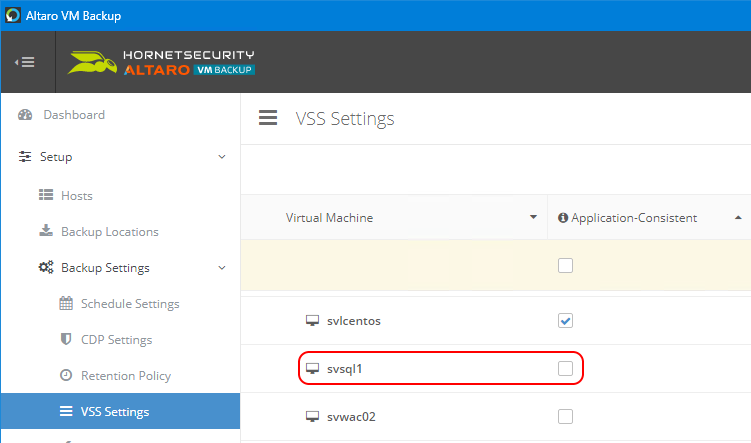The width and height of the screenshot is (751, 443).
Task: Click the Retention Policy clock icon
Action: tap(66, 375)
